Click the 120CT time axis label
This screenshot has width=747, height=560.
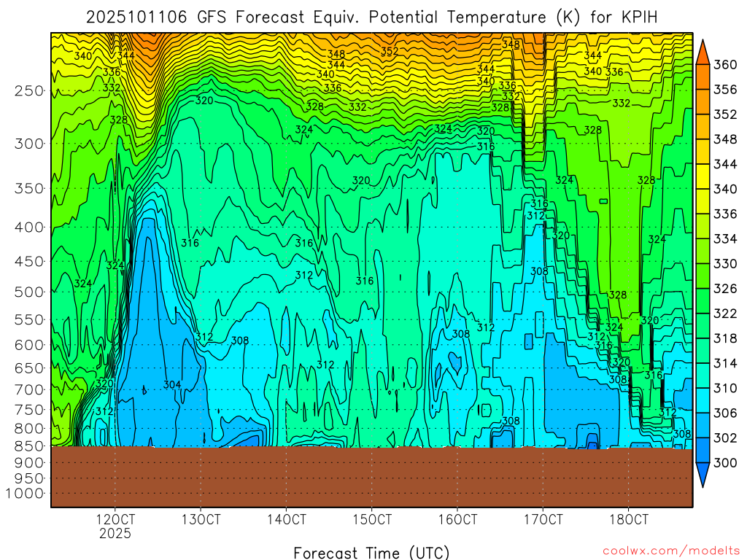pyautogui.click(x=115, y=519)
